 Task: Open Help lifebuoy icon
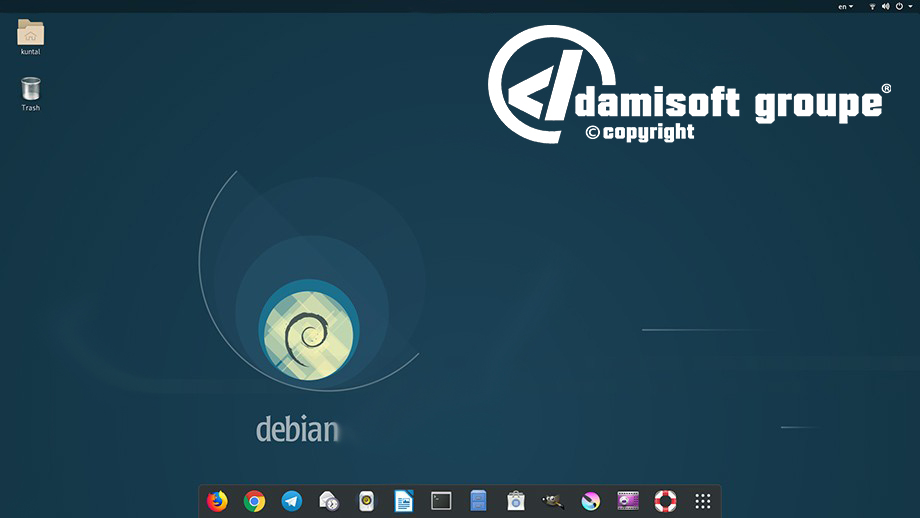pyautogui.click(x=665, y=501)
